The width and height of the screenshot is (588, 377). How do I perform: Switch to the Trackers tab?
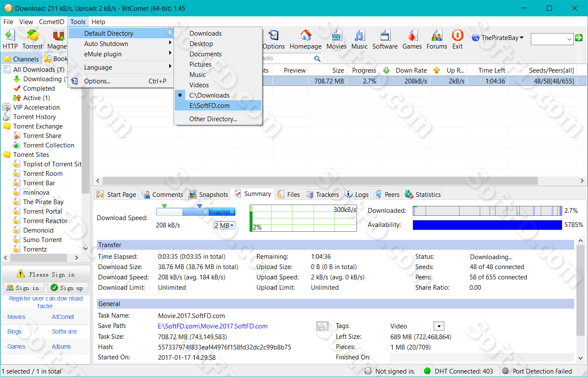coord(322,195)
